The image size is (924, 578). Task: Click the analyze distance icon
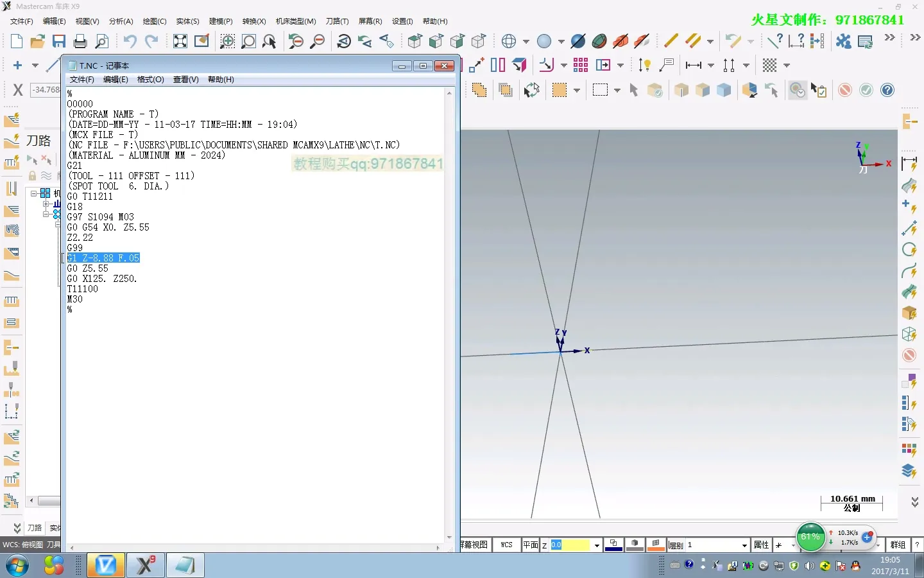pyautogui.click(x=796, y=41)
